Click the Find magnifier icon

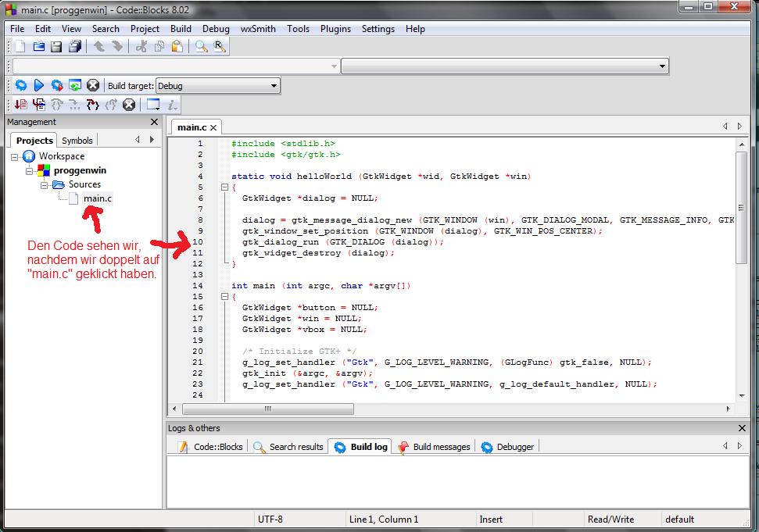pos(202,47)
